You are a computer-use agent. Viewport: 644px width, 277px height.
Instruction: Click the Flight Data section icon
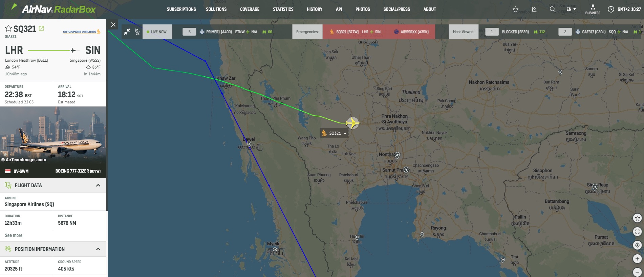click(8, 185)
